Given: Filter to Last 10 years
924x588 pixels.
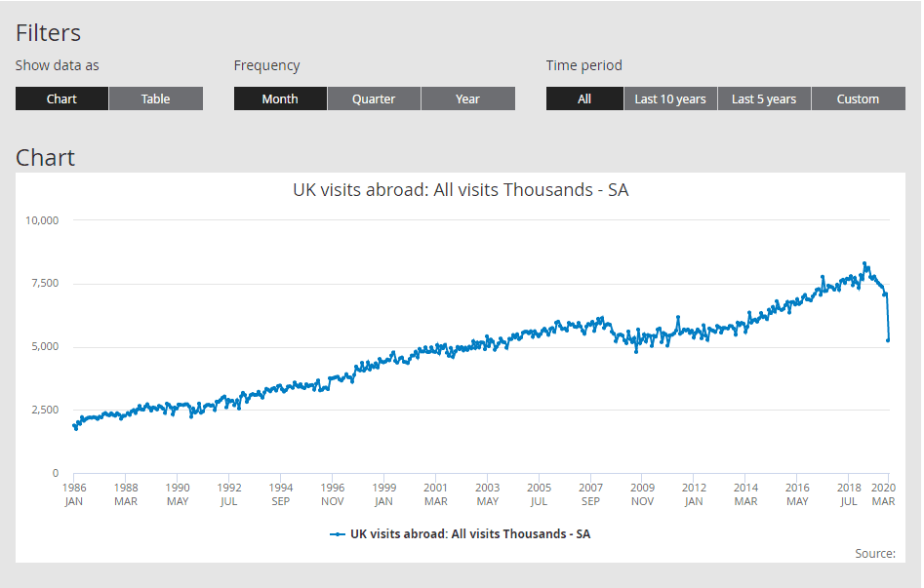Looking at the screenshot, I should [670, 98].
